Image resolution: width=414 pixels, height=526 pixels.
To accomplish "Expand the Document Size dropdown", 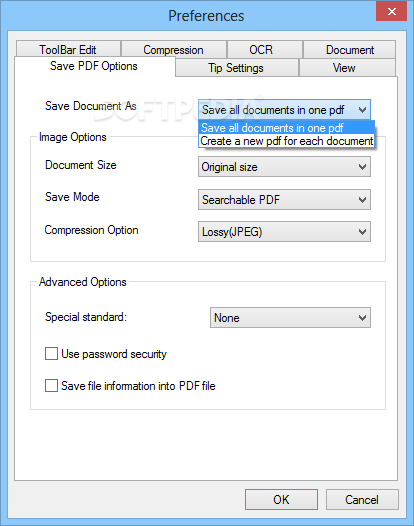I will pos(284,167).
